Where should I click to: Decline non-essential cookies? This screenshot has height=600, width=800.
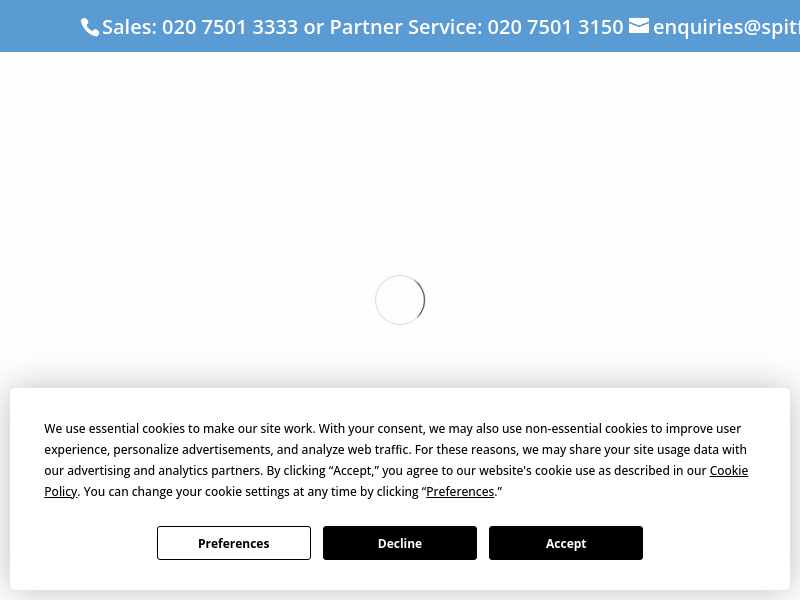400,543
